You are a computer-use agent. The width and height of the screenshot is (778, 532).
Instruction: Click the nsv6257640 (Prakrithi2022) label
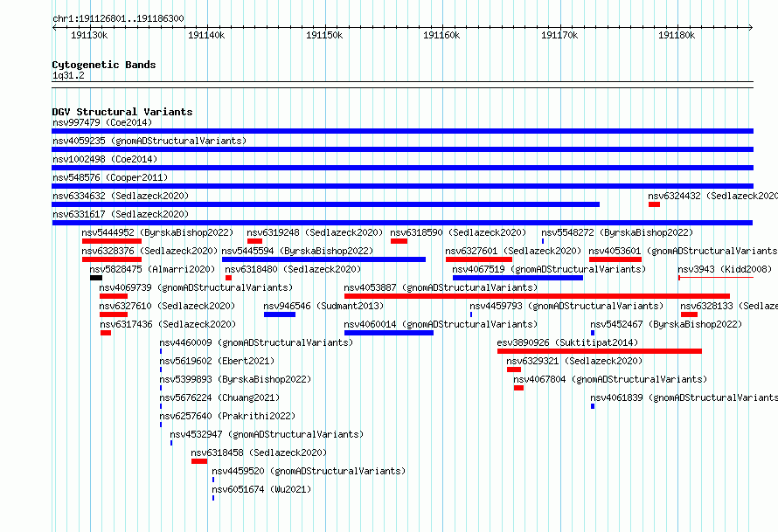[227, 416]
